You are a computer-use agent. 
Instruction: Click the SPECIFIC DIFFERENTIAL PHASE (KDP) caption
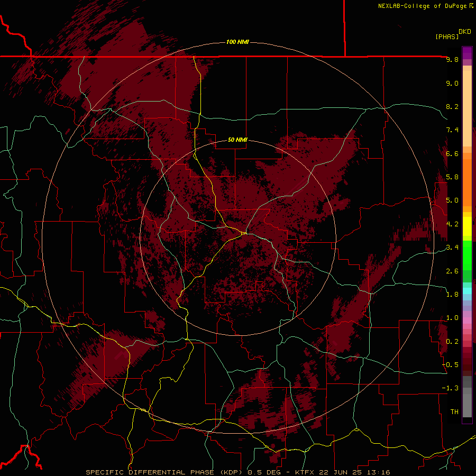165,472
